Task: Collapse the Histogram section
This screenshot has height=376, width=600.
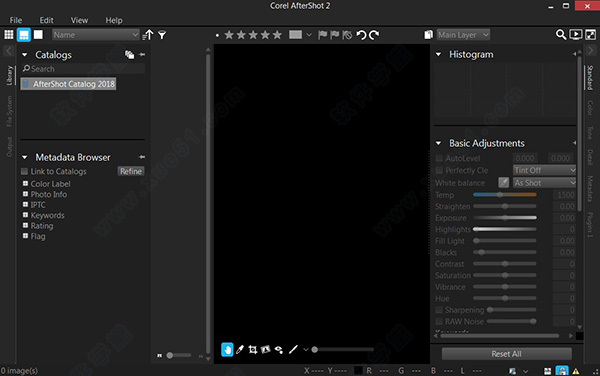Action: click(439, 54)
